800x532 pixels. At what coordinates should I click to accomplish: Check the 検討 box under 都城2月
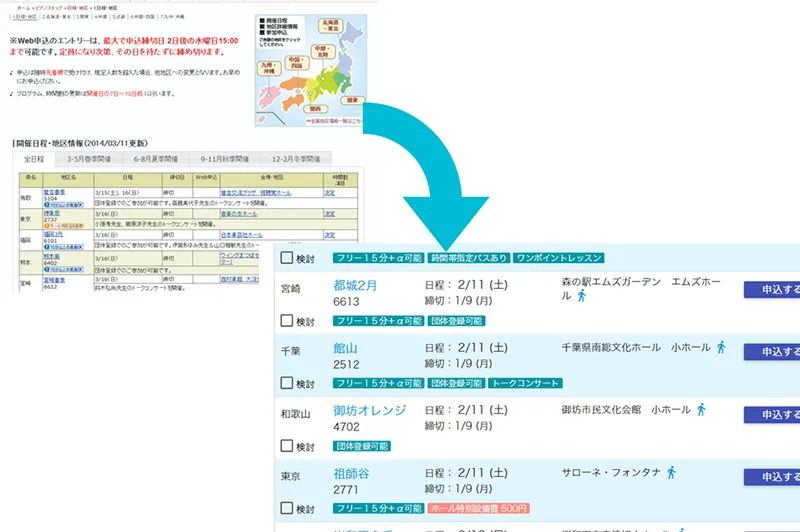[x=288, y=321]
